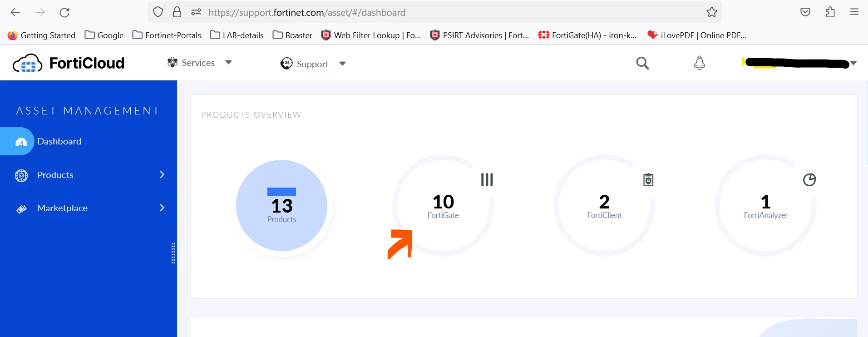Image resolution: width=868 pixels, height=337 pixels.
Task: Click the ASSET MANAGEMENT sidebar title
Action: pyautogui.click(x=88, y=111)
